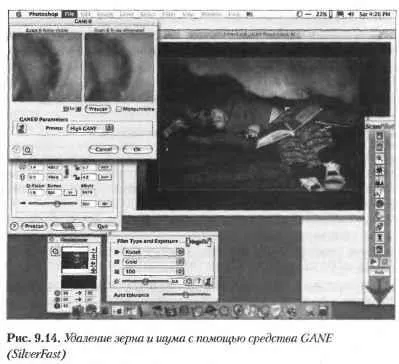This screenshot has width=399, height=364.
Task: Open the Layer menu in menu bar
Action: [x=127, y=14]
